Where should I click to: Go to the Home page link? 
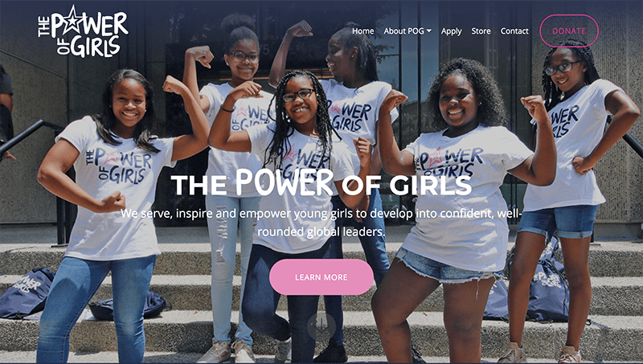click(363, 31)
